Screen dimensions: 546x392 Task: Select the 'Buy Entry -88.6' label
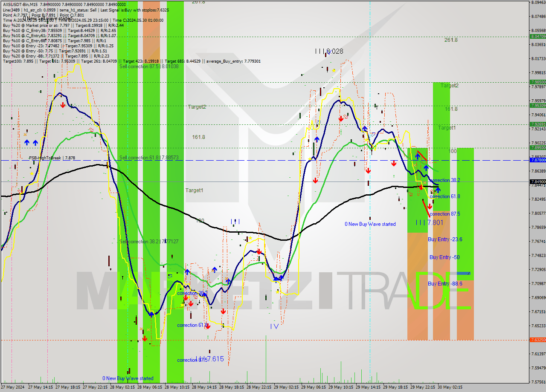(x=445, y=284)
